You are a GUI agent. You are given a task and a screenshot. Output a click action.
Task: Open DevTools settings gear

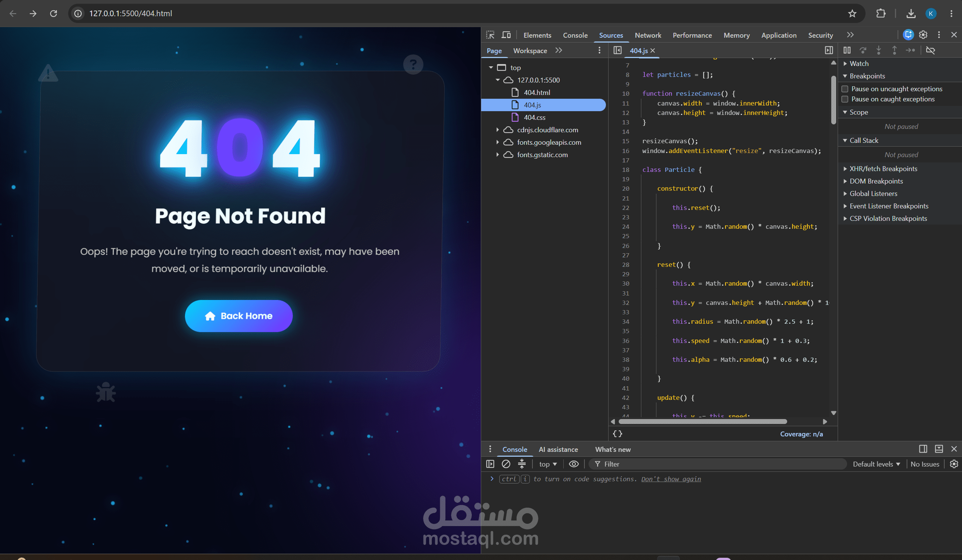[923, 35]
